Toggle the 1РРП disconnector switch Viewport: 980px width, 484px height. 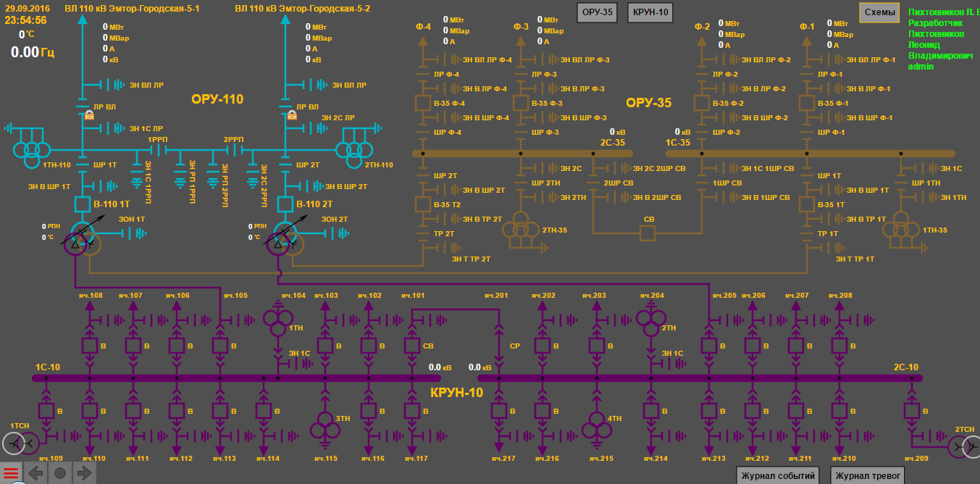(159, 150)
